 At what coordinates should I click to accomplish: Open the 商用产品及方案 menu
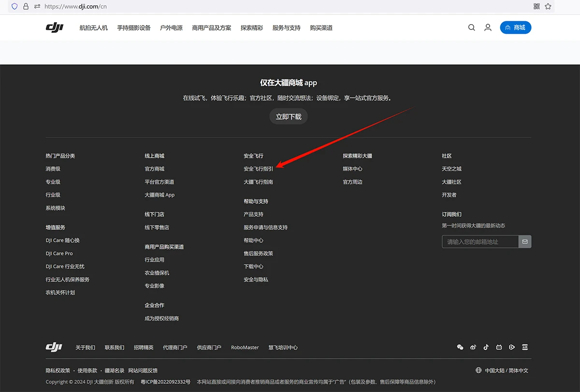[x=212, y=28]
